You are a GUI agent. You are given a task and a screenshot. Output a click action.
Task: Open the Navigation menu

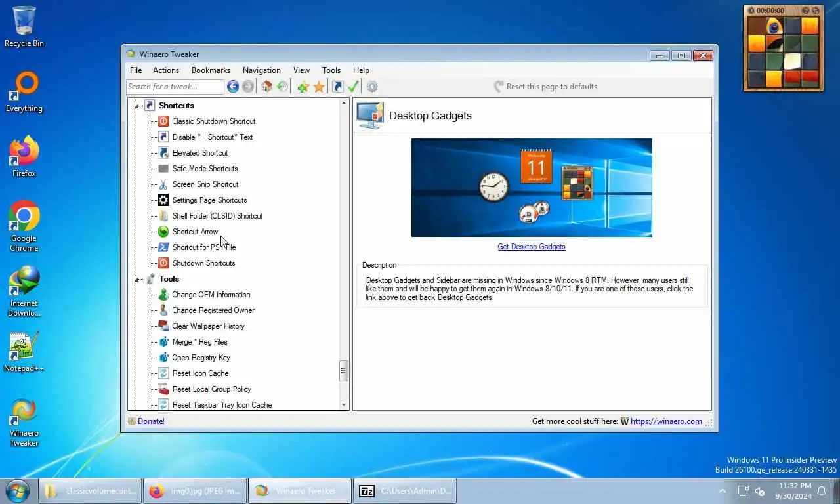coord(262,70)
